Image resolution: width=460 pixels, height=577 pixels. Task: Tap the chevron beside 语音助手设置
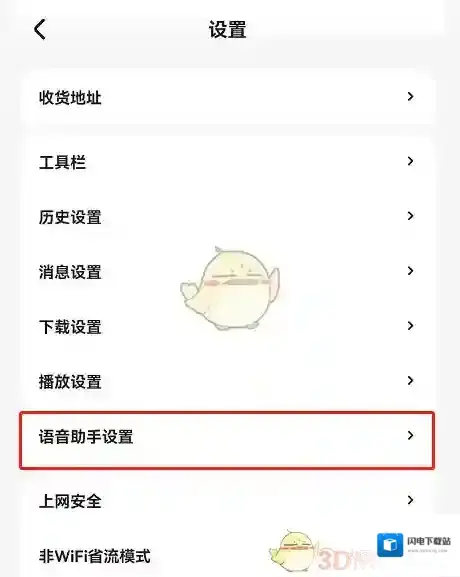pyautogui.click(x=410, y=436)
